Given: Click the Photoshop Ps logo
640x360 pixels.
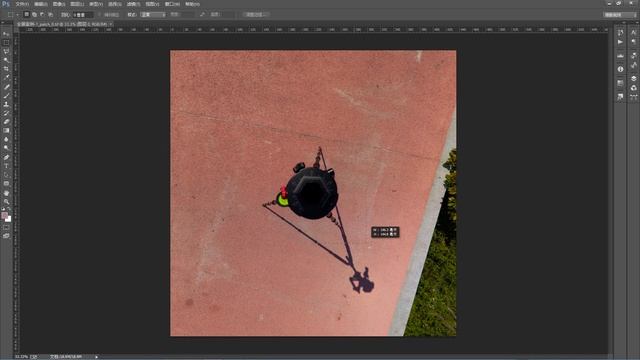Looking at the screenshot, I should [6, 4].
